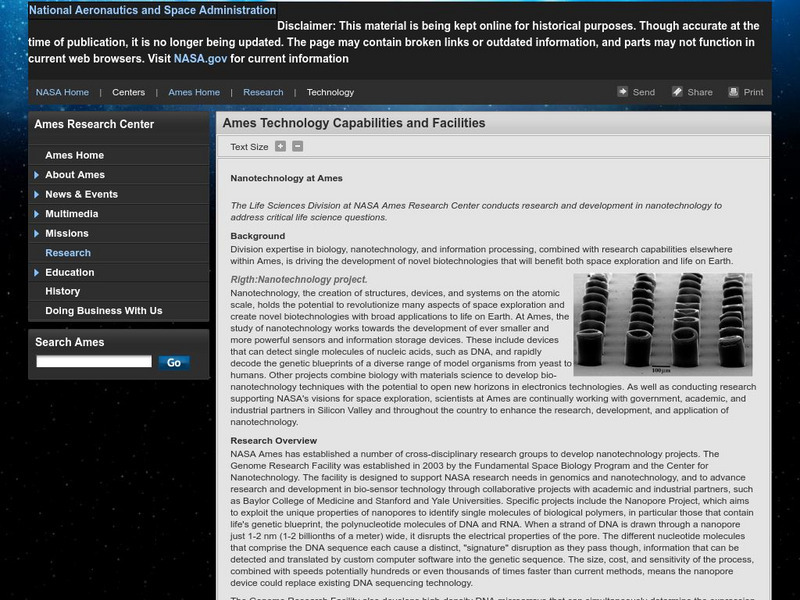The height and width of the screenshot is (600, 800).
Task: Focus the Search Ames input field
Action: coord(94,362)
